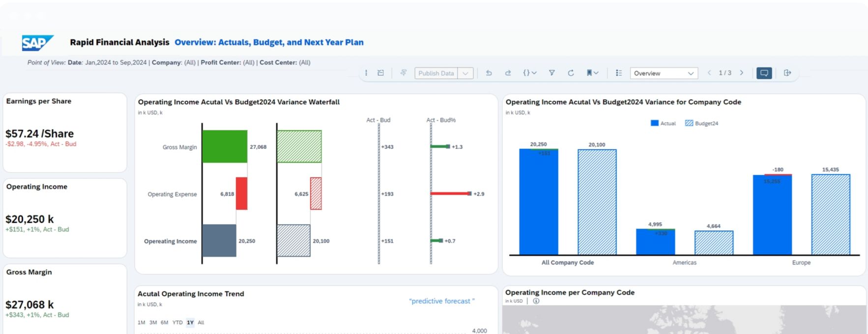This screenshot has height=334, width=868.
Task: Click the info icon beside in k USD
Action: [536, 301]
